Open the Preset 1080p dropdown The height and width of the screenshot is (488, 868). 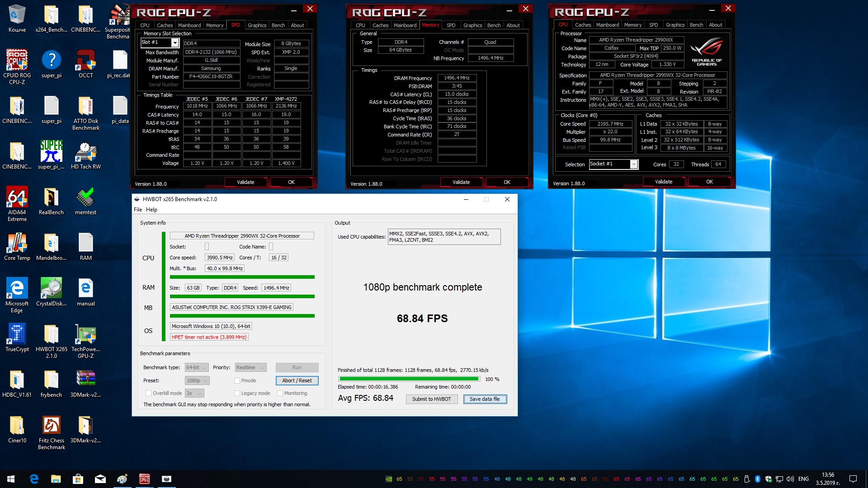pos(197,380)
